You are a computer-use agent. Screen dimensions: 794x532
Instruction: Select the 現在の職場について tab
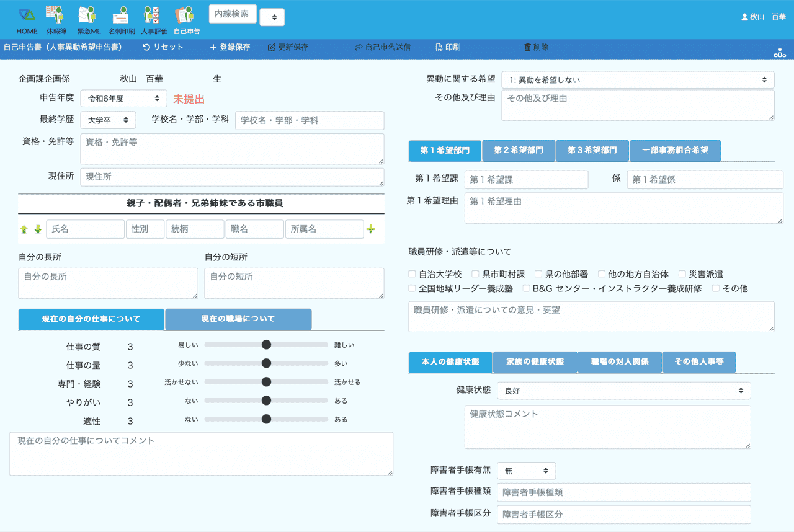click(x=238, y=319)
